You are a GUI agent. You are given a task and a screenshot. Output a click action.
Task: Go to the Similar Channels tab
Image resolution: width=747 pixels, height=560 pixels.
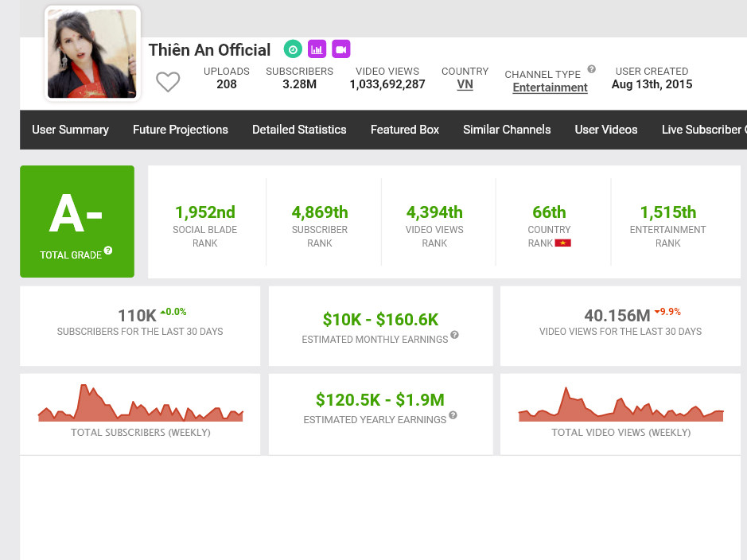pyautogui.click(x=507, y=130)
